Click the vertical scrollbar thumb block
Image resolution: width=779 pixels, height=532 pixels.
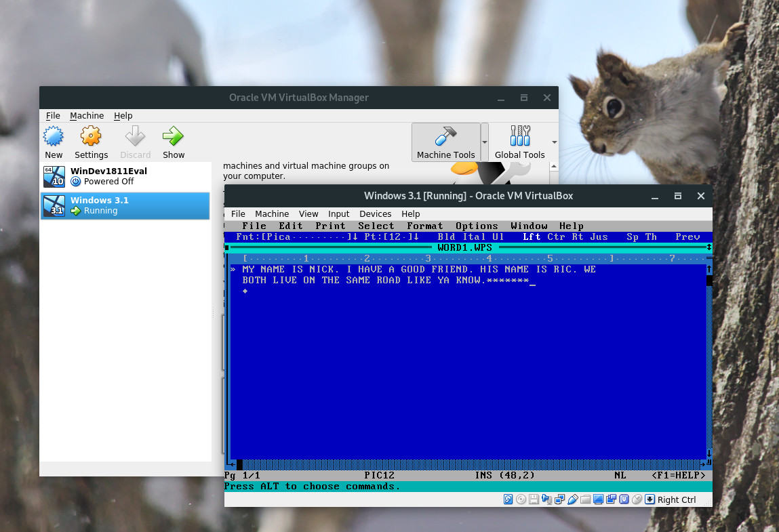click(709, 280)
